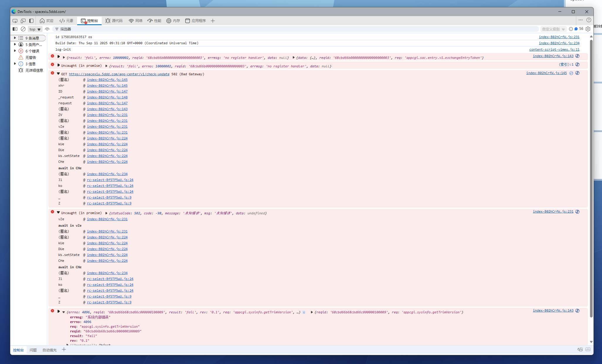Open content-script-vimeo.js:11 source link
This screenshot has width=602, height=364.
coord(554,49)
